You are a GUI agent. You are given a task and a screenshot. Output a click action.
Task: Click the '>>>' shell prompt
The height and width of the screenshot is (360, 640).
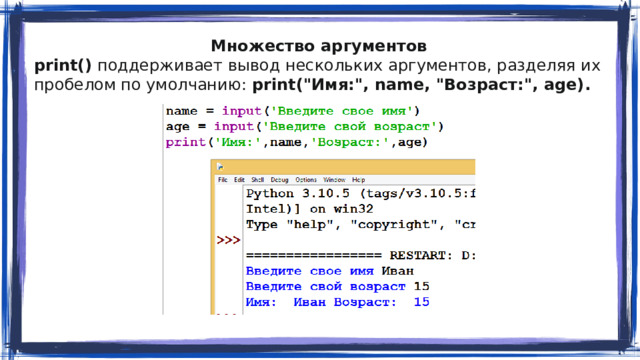pos(229,240)
